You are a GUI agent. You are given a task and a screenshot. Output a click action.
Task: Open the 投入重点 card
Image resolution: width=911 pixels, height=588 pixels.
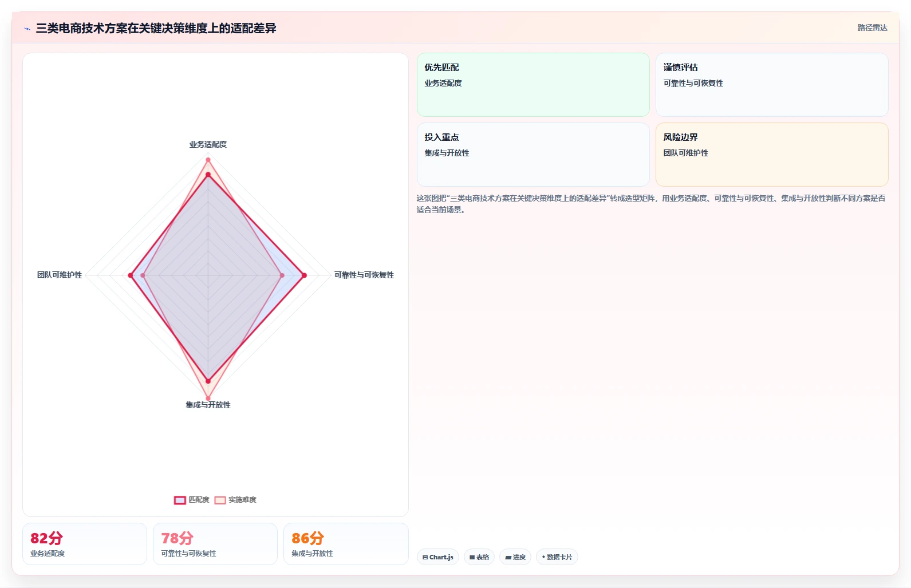533,155
